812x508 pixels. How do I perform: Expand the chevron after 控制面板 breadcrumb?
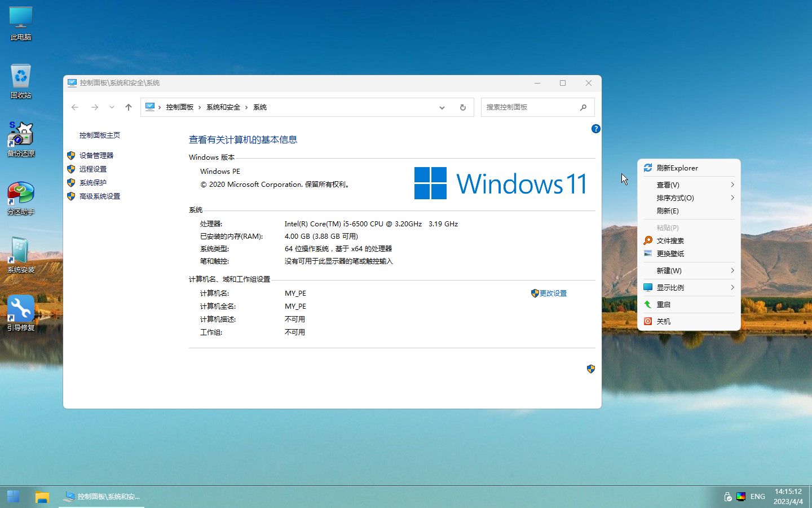tap(200, 107)
